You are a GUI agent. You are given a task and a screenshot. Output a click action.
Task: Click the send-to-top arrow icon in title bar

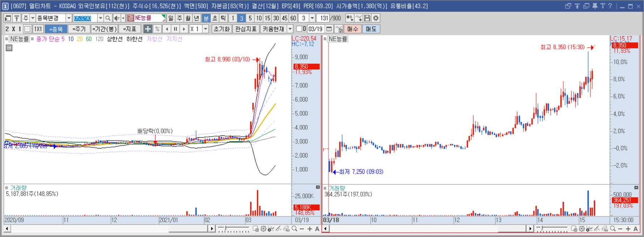point(577,6)
